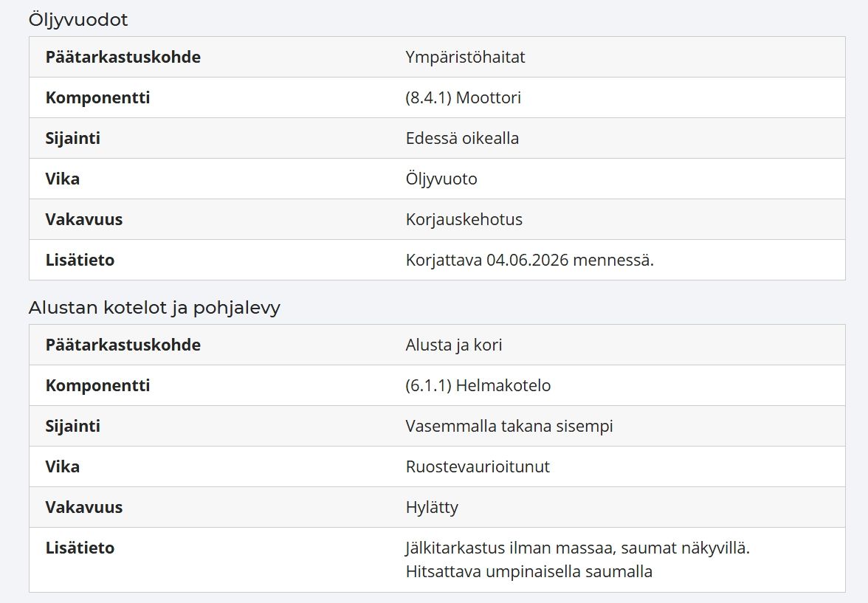
Task: Click the Öljyvuoto fault value
Action: [441, 179]
